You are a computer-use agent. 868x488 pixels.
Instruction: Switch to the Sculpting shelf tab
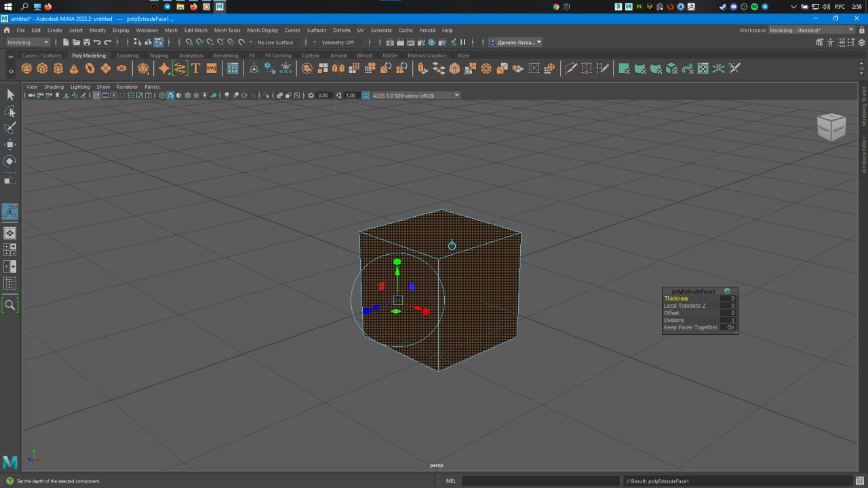click(127, 56)
